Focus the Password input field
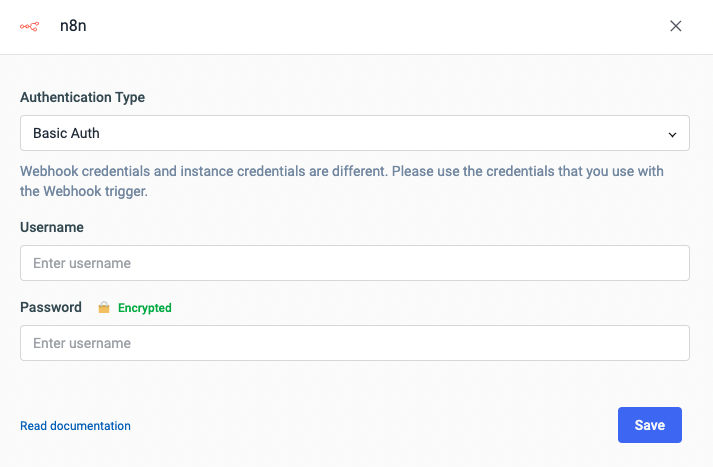The image size is (713, 467). 354,343
